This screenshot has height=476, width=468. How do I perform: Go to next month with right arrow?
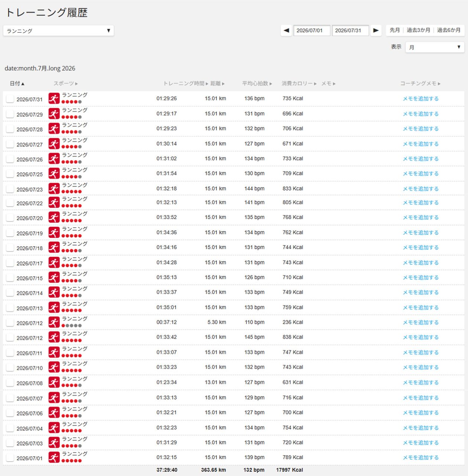click(x=376, y=30)
